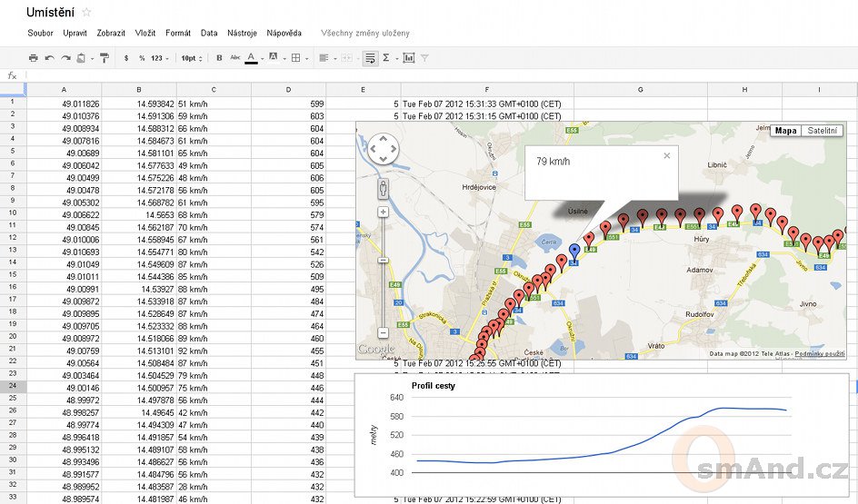Open the Soubor menu
The width and height of the screenshot is (858, 504).
[41, 33]
